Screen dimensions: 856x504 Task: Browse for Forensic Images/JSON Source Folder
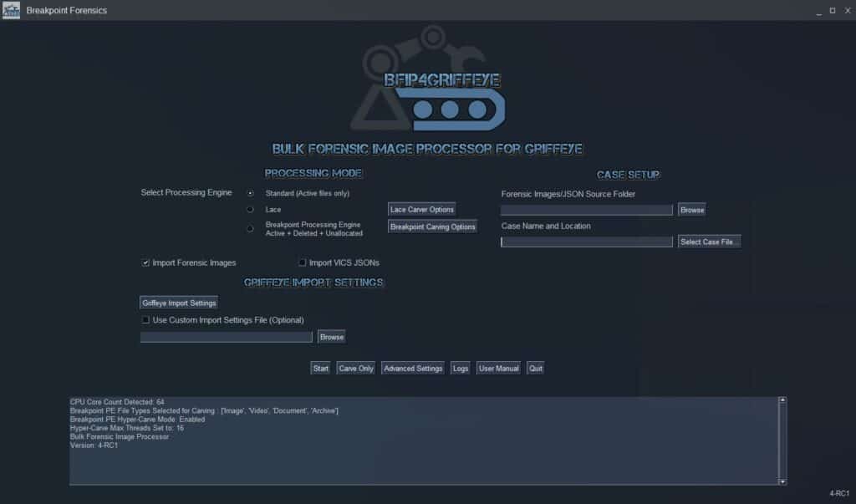coord(692,211)
